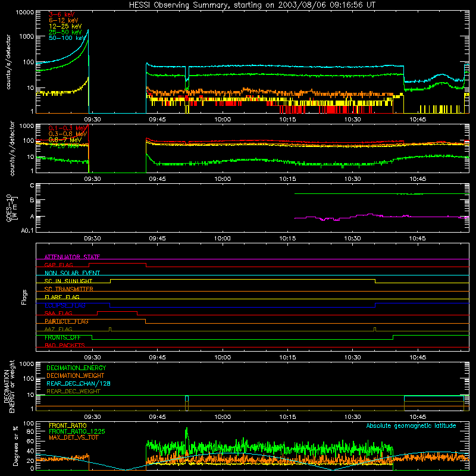
Task: Select the FLARE_FLAG label
Action: pos(62,297)
